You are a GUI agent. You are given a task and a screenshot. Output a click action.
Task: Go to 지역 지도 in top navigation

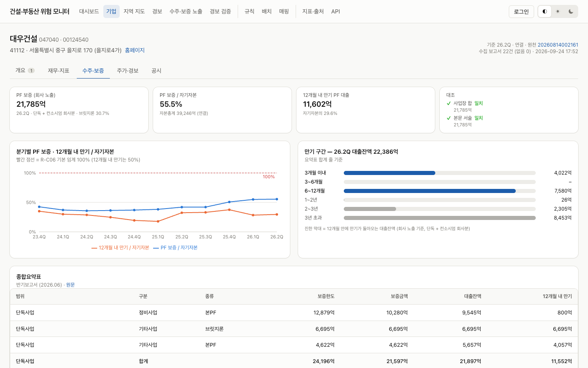tap(134, 11)
